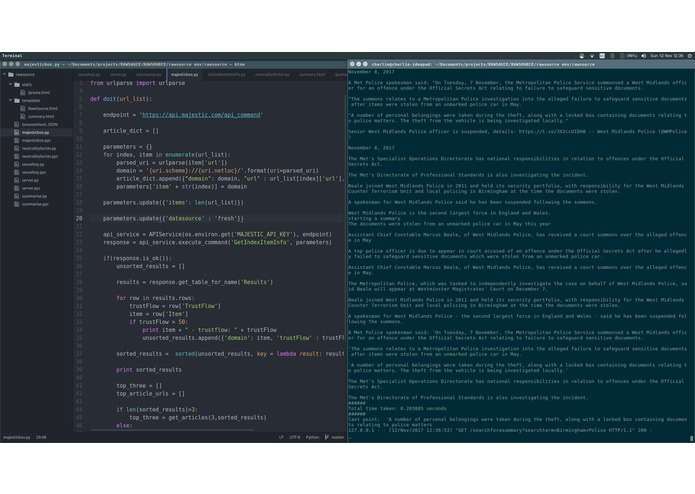Collapse the rawsource root folder
The image size is (695, 494).
pyautogui.click(x=5, y=74)
